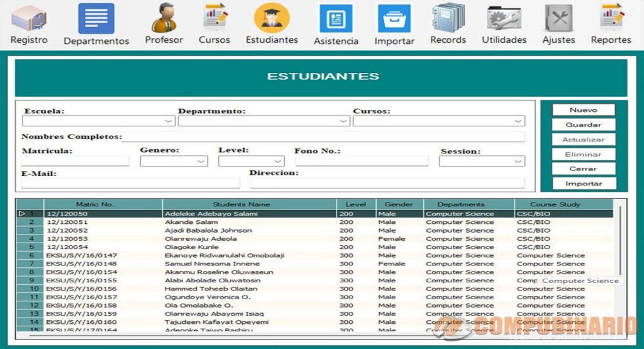
Task: Sort by Matric No. column header
Action: [x=103, y=204]
